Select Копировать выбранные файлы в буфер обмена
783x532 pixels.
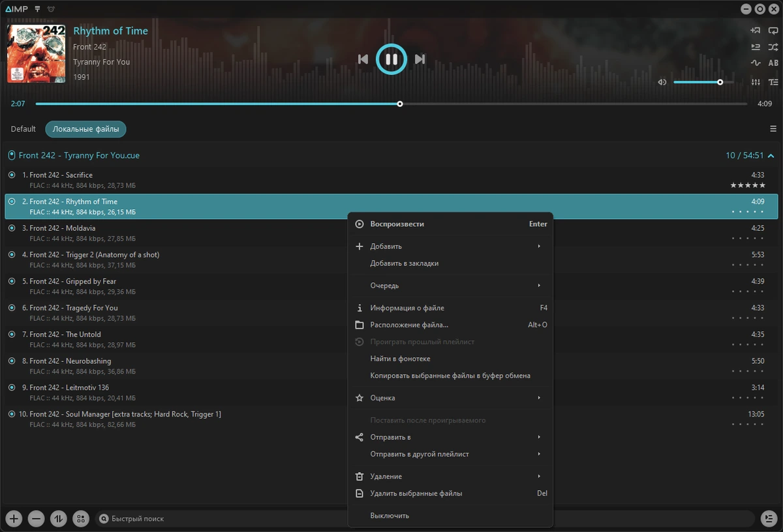[450, 376]
